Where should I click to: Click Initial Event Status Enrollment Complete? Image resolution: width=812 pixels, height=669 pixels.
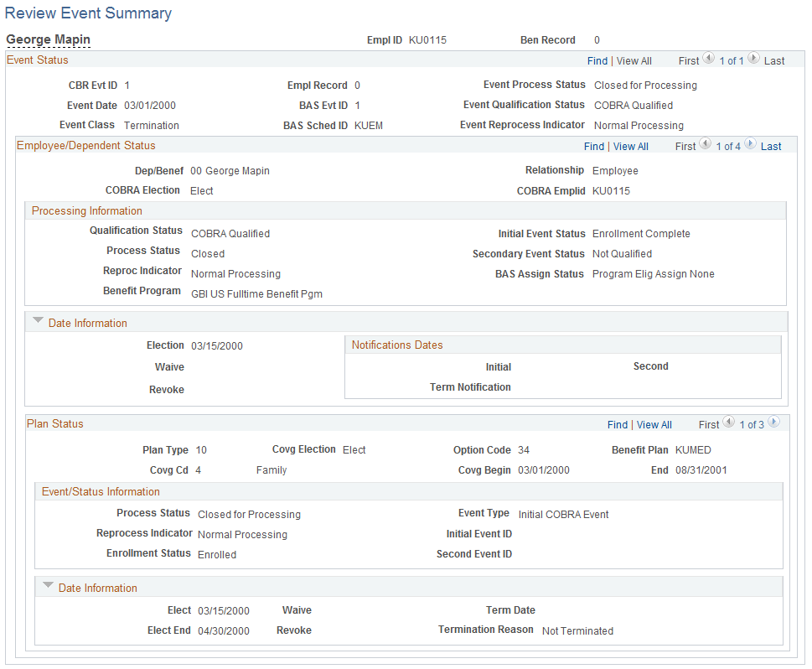(x=641, y=234)
